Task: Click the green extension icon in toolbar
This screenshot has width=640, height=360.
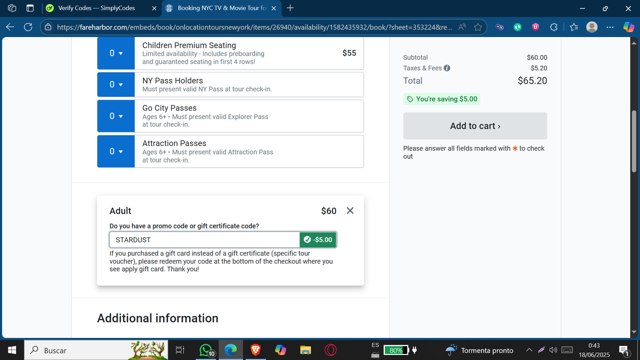Action: click(x=518, y=27)
